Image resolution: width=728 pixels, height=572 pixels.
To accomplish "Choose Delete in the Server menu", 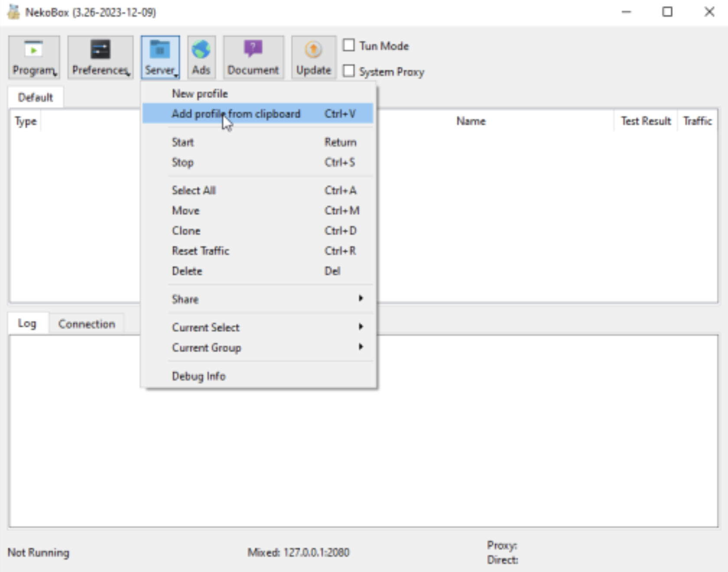I will click(258, 271).
